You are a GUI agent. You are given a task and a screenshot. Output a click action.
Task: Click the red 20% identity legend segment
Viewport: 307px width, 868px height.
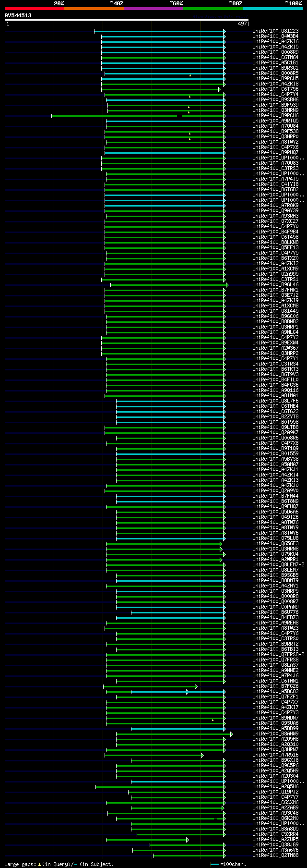tap(34, 9)
